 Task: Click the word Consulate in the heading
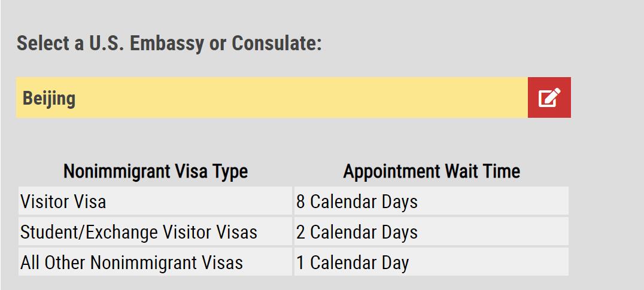pyautogui.click(x=277, y=43)
